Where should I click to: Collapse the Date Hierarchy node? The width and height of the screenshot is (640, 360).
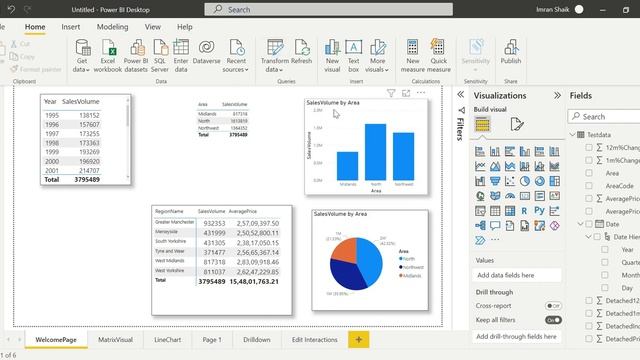[x=588, y=237]
